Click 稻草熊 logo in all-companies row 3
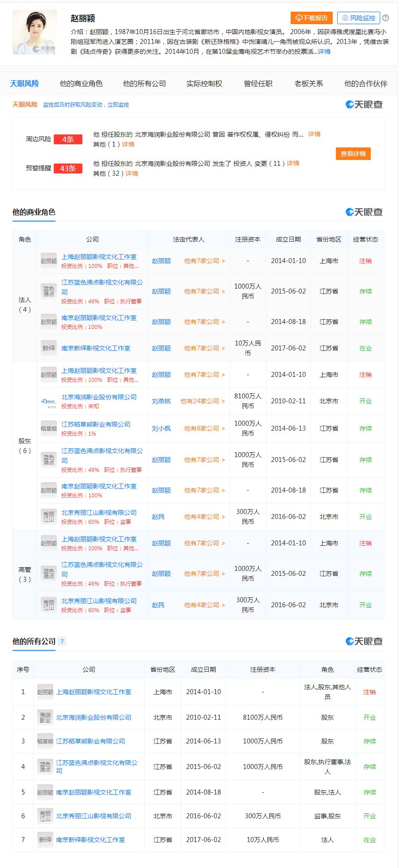This screenshot has width=399, height=868. tap(45, 741)
